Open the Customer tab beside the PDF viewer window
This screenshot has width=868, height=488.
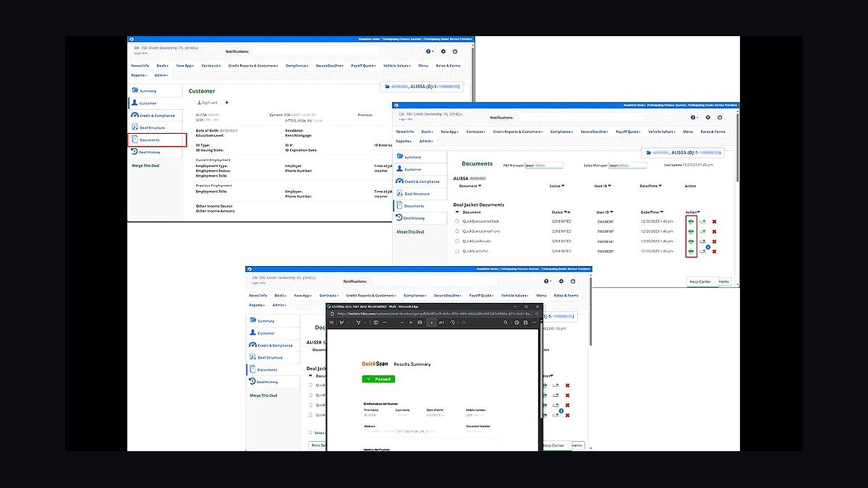click(273, 333)
